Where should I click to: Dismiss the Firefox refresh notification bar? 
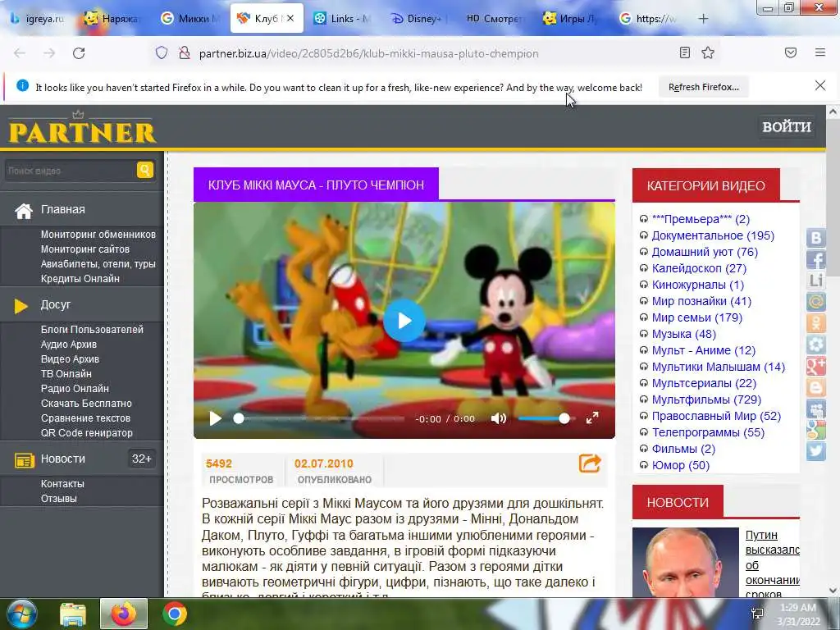click(x=819, y=85)
